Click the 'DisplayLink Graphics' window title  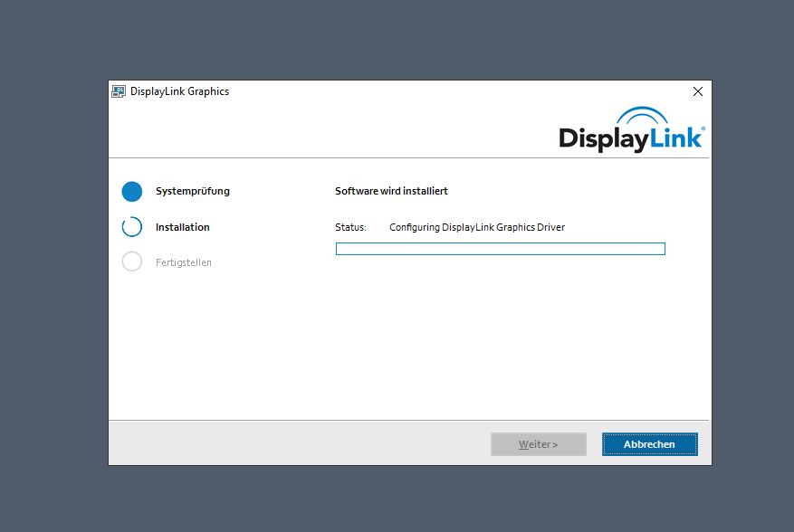180,91
